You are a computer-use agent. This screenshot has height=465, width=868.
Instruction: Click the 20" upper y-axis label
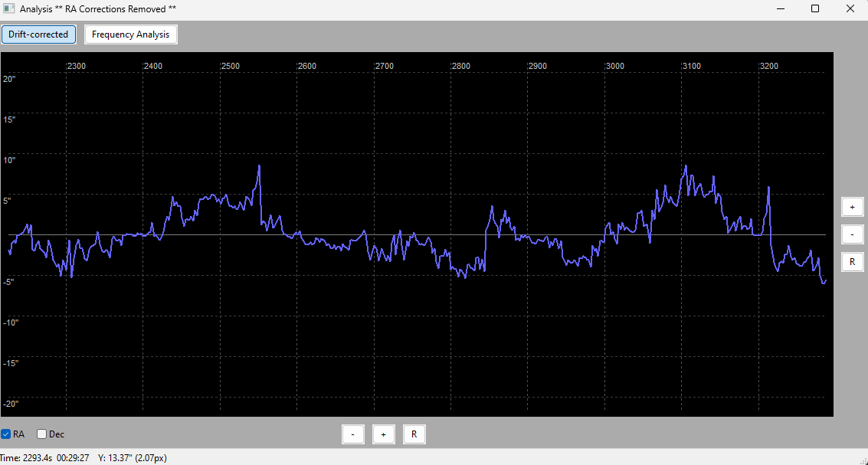click(x=9, y=79)
